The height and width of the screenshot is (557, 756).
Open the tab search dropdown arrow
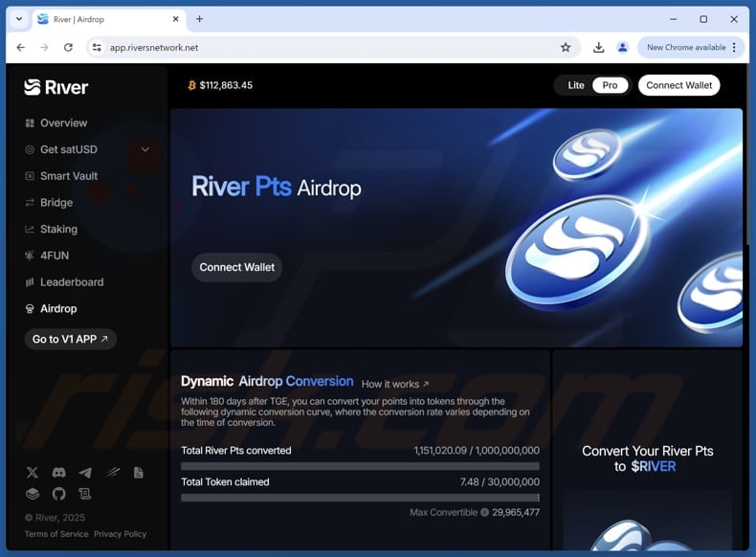(x=19, y=19)
